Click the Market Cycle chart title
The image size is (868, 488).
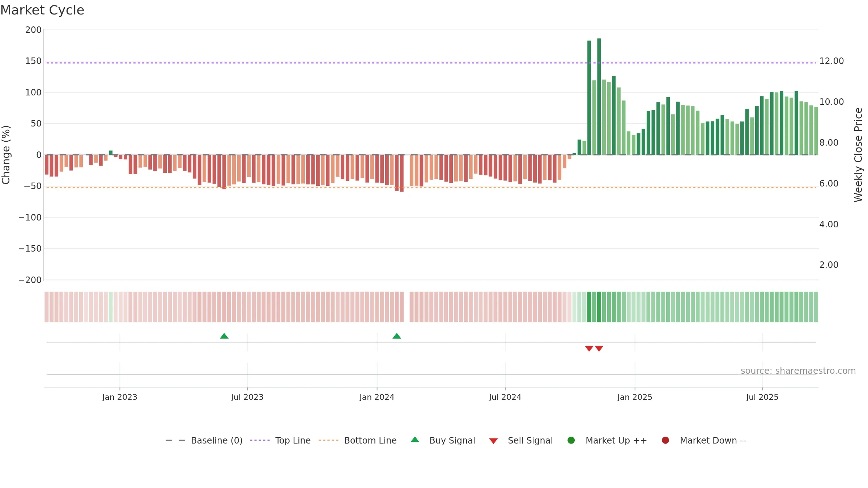(42, 10)
